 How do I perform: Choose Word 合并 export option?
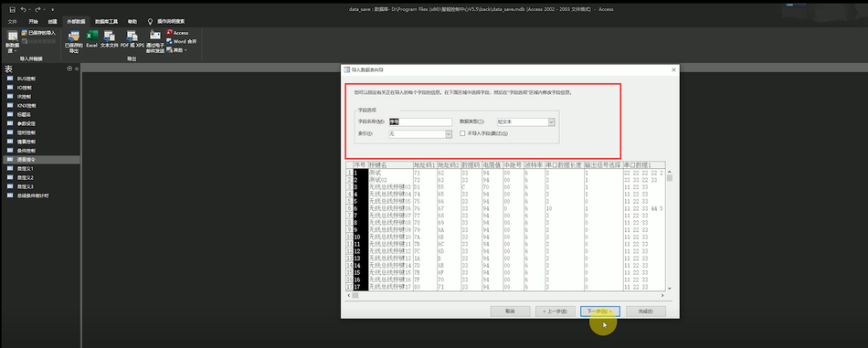pyautogui.click(x=182, y=41)
